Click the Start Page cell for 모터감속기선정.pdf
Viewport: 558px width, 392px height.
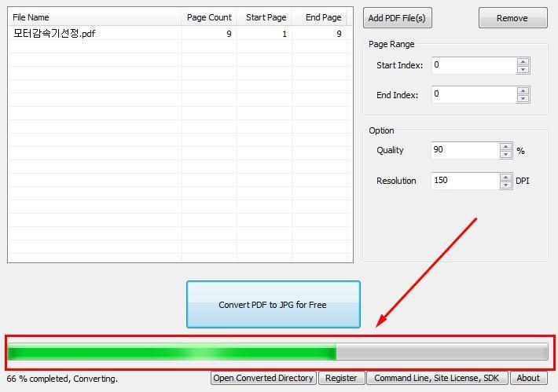pos(264,34)
